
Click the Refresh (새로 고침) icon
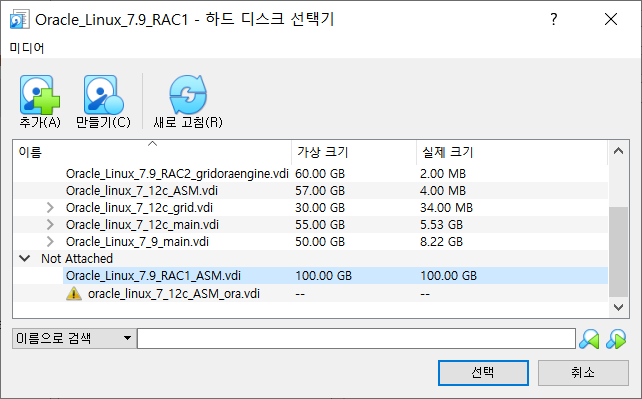coord(188,95)
